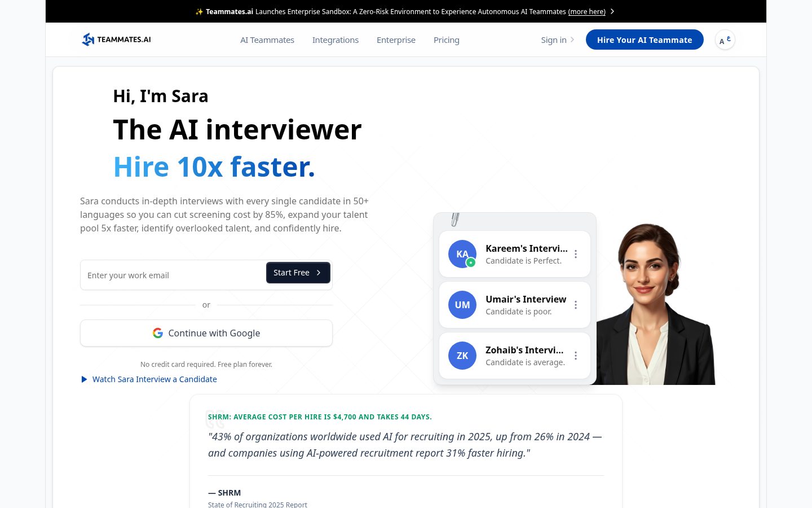Open options menu for Kareem's Interview

click(576, 254)
